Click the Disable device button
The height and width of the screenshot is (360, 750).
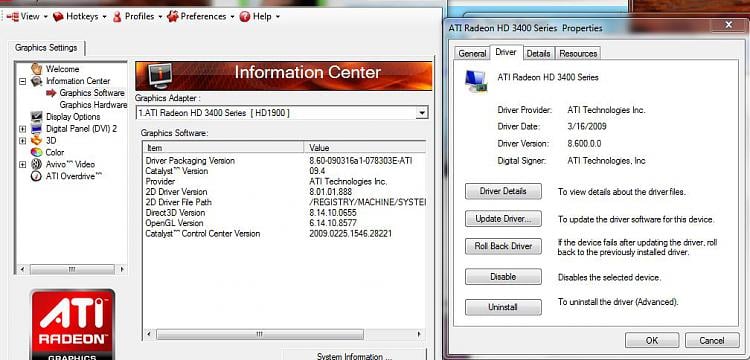click(503, 277)
